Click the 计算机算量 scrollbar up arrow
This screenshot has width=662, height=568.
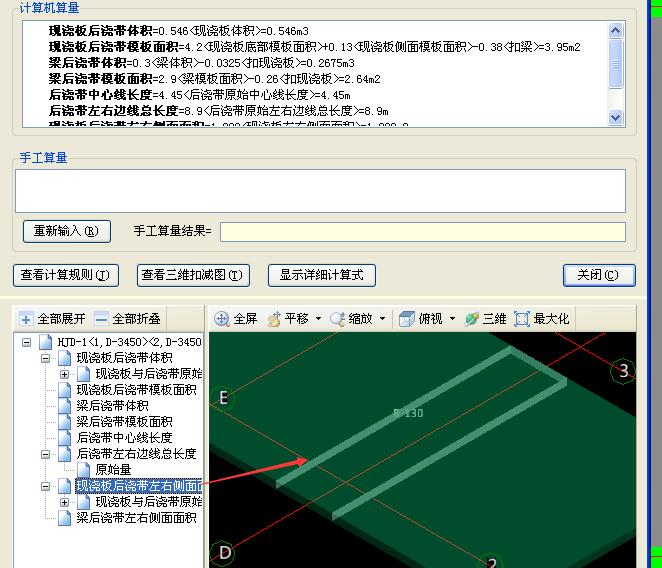[616, 30]
